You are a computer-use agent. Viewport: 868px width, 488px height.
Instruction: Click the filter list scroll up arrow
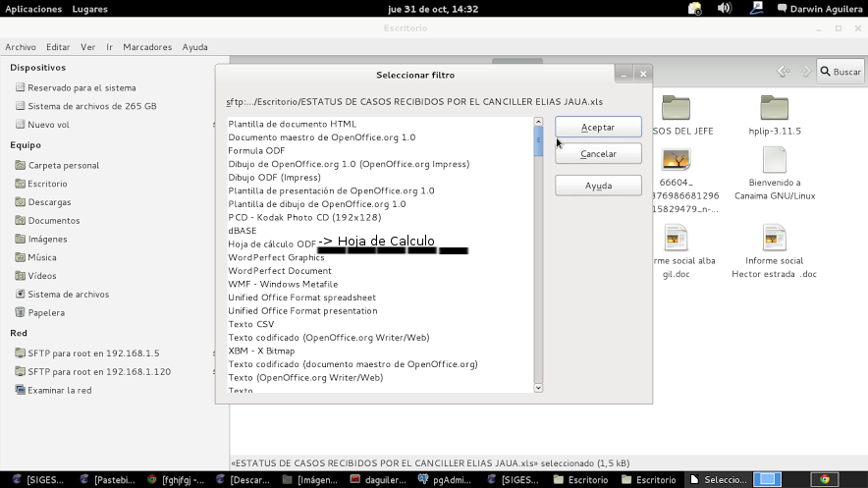pyautogui.click(x=538, y=121)
